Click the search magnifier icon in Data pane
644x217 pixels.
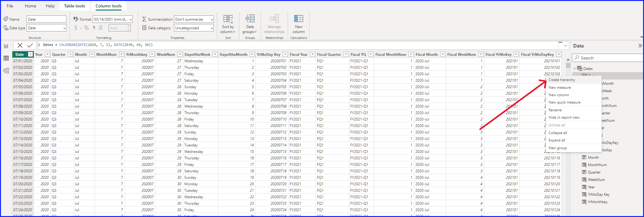click(x=577, y=58)
